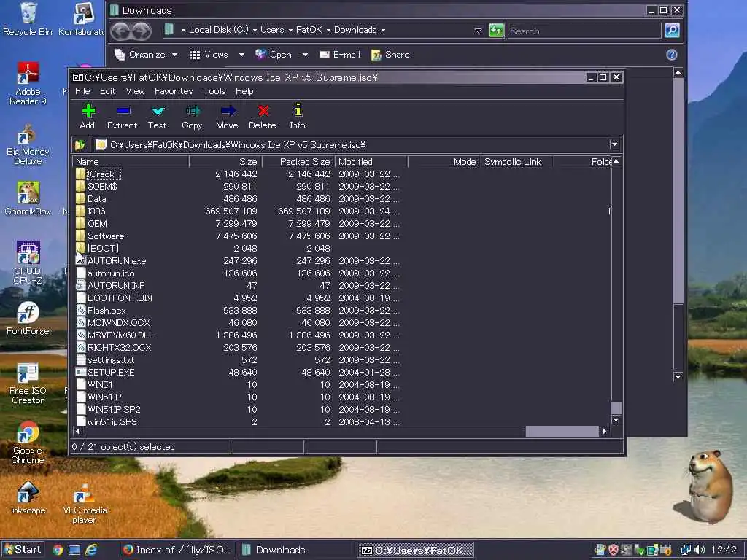Open the Help menu in 7-Zip

point(244,91)
